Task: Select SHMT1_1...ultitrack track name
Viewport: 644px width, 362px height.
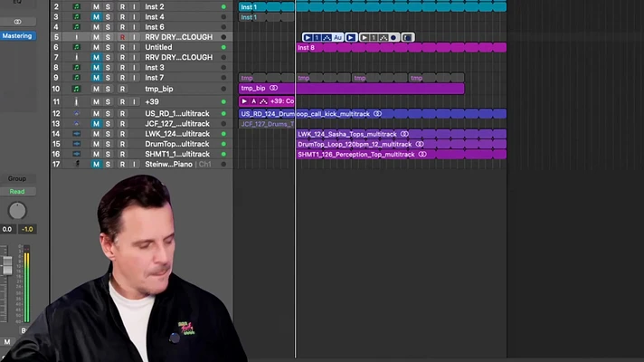Action: [177, 154]
